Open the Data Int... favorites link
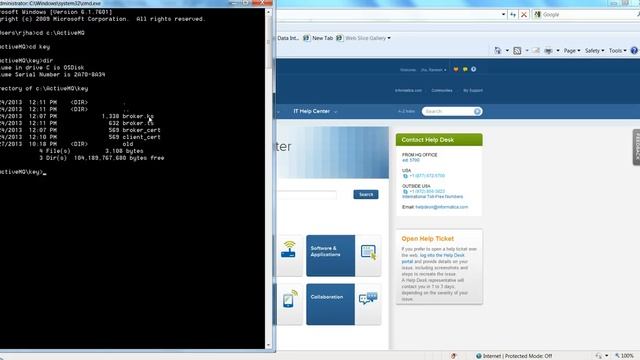Image resolution: width=640 pixels, height=360 pixels. click(288, 38)
